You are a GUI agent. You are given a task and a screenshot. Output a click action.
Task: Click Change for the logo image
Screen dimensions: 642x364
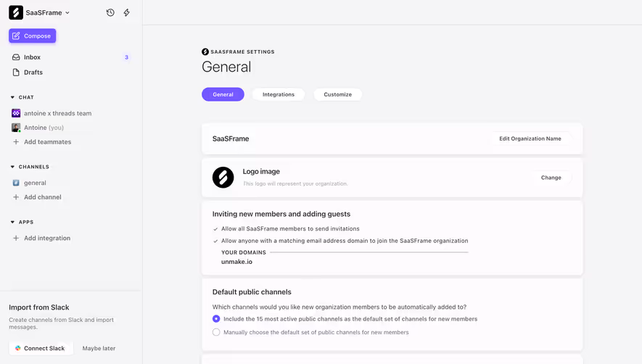point(551,178)
